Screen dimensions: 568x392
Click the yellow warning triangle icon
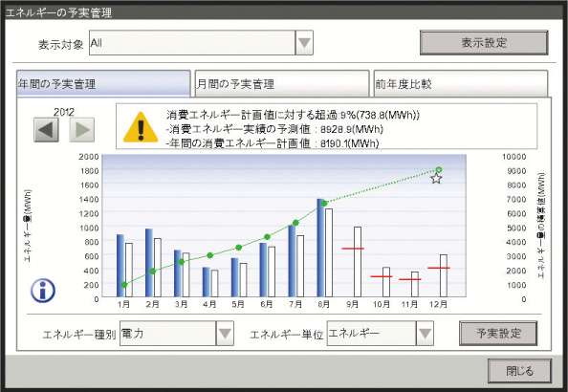click(141, 127)
